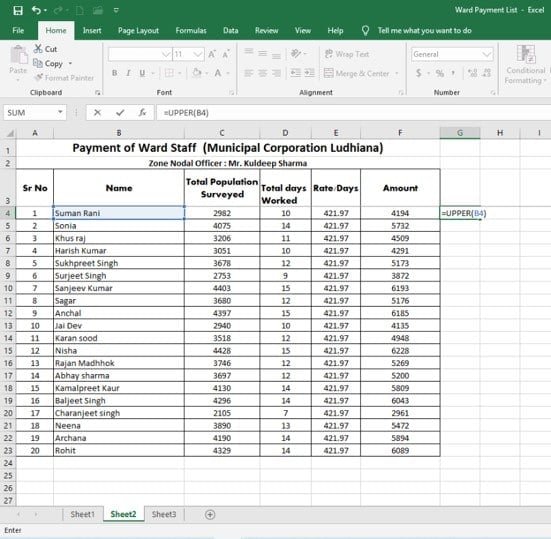Click the Save icon in quick access toolbar
Screen dimensions: 551x539
[x=18, y=10]
